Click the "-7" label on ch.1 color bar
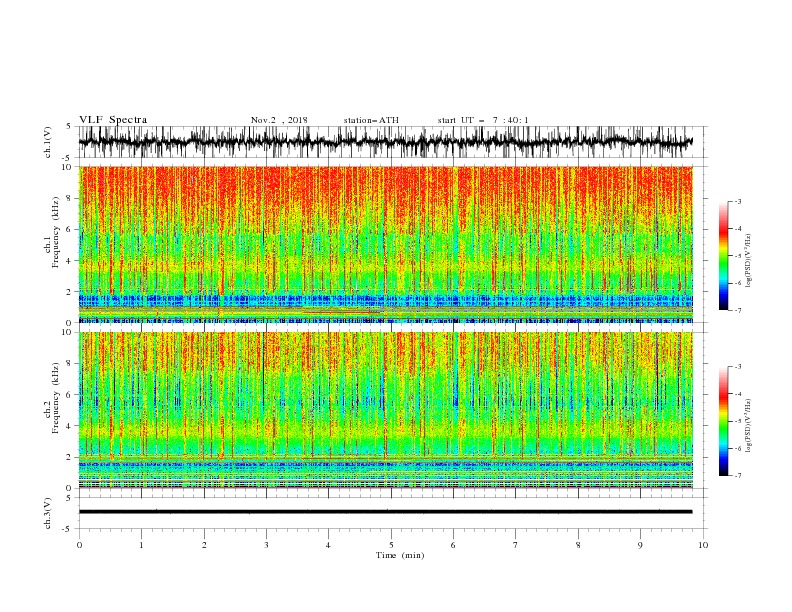The width and height of the screenshot is (792, 612). pos(737,310)
